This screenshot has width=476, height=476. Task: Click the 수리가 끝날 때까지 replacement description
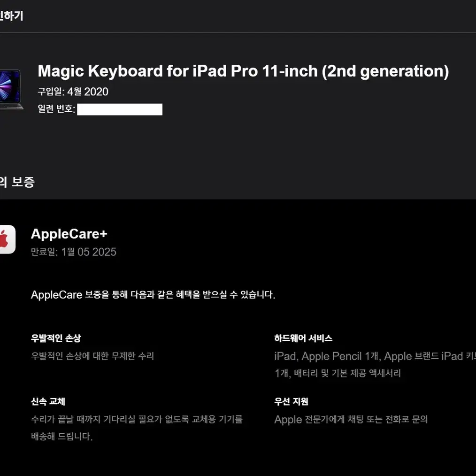tap(137, 428)
